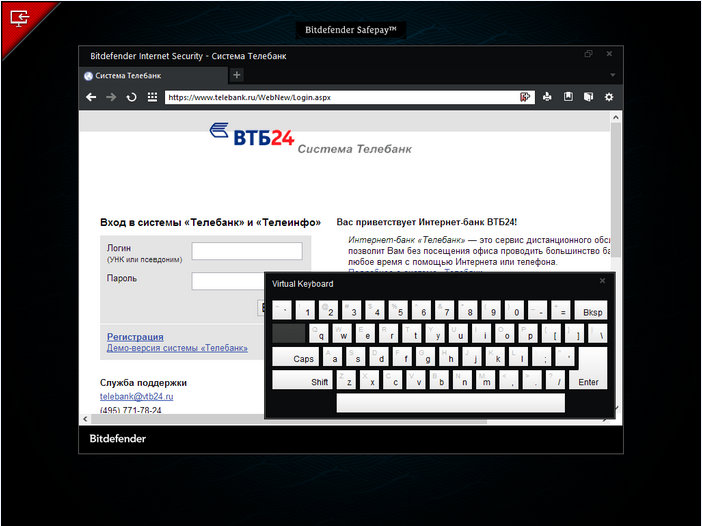
Task: Go back with the browser back arrow
Action: [x=91, y=97]
